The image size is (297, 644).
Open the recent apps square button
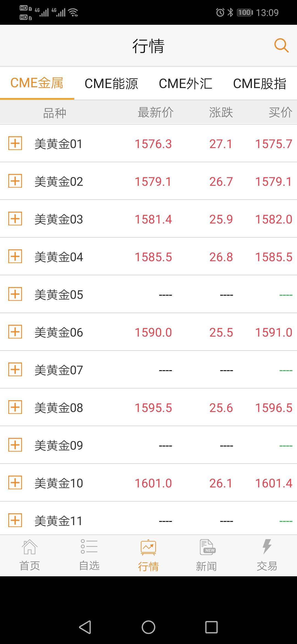pyautogui.click(x=211, y=627)
